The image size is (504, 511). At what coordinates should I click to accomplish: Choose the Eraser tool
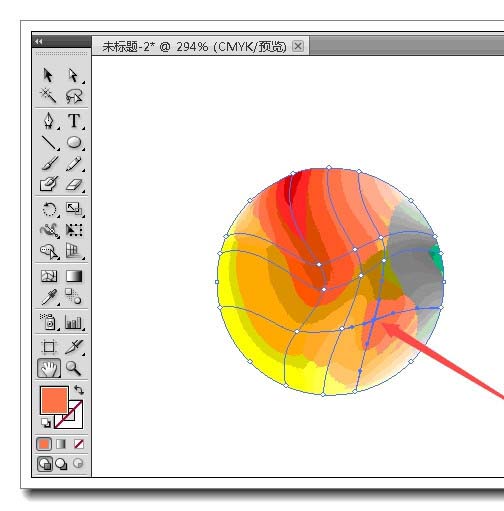[x=74, y=185]
